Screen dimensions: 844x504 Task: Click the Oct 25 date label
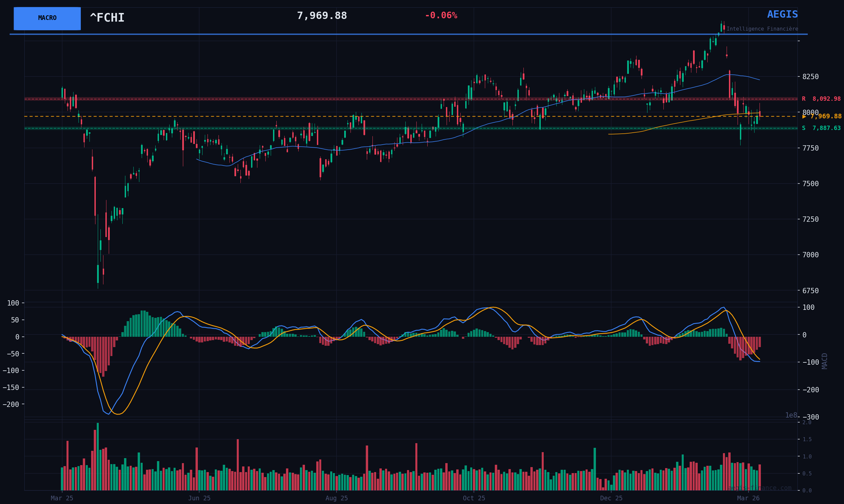pos(474,498)
